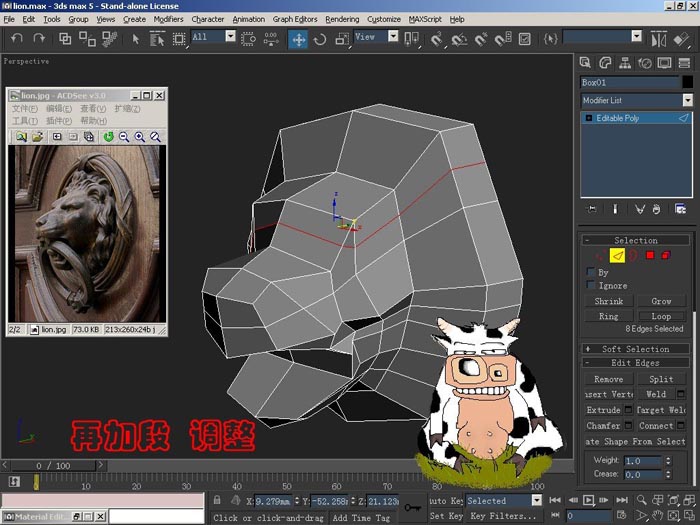Open the Modify command panel tab
This screenshot has width=700, height=525.
605,63
